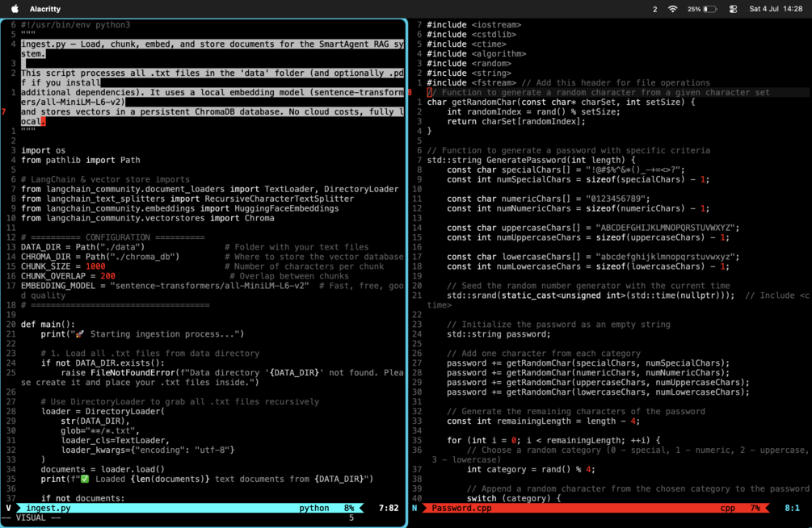Click the 'import os' line
Screen dimensions: 812x528
43,150
